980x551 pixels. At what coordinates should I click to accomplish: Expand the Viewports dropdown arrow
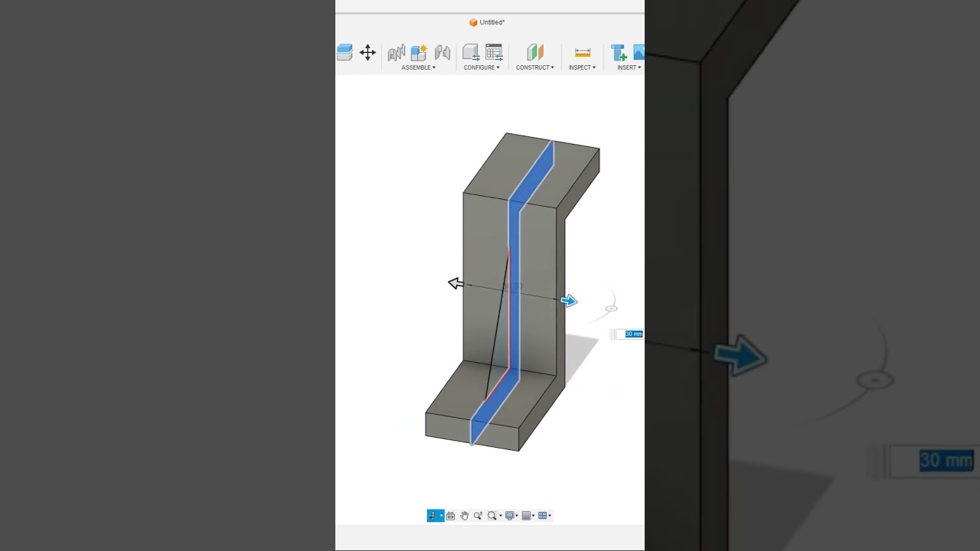[550, 516]
